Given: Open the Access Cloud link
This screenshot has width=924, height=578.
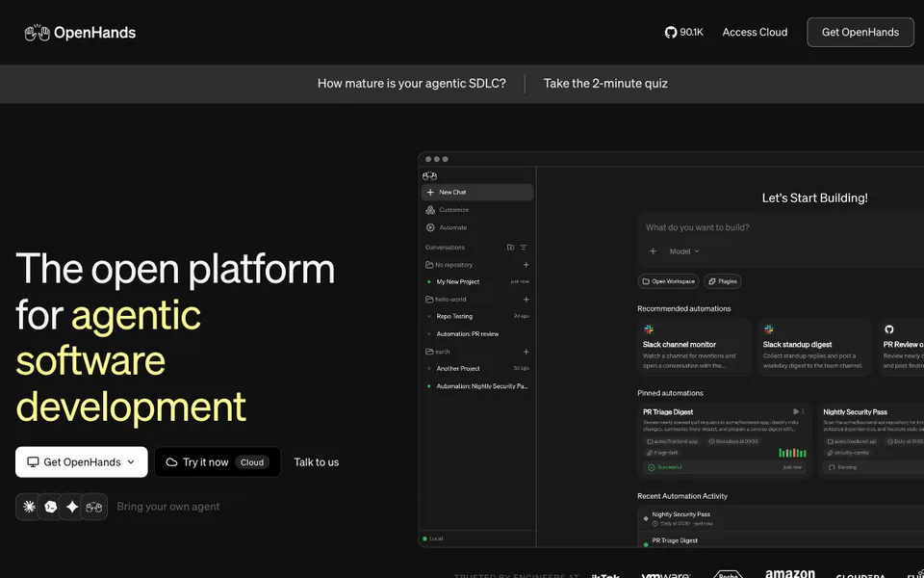Looking at the screenshot, I should (x=755, y=33).
